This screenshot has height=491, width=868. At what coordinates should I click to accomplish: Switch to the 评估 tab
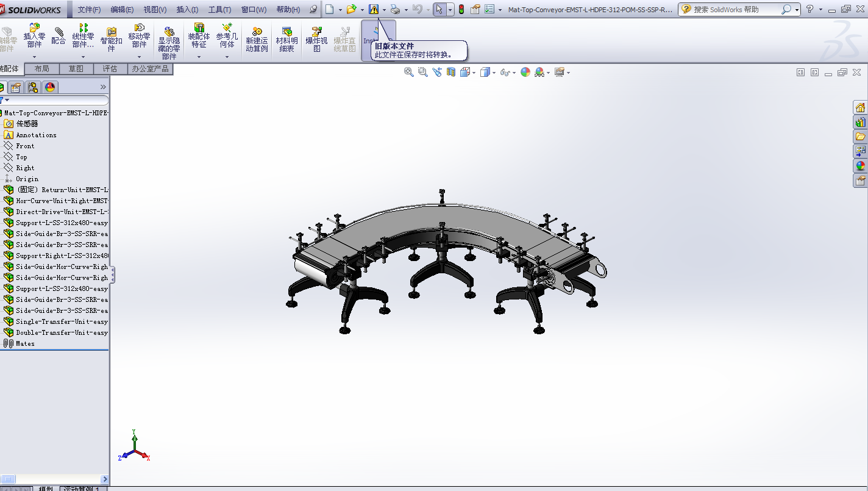pos(110,69)
